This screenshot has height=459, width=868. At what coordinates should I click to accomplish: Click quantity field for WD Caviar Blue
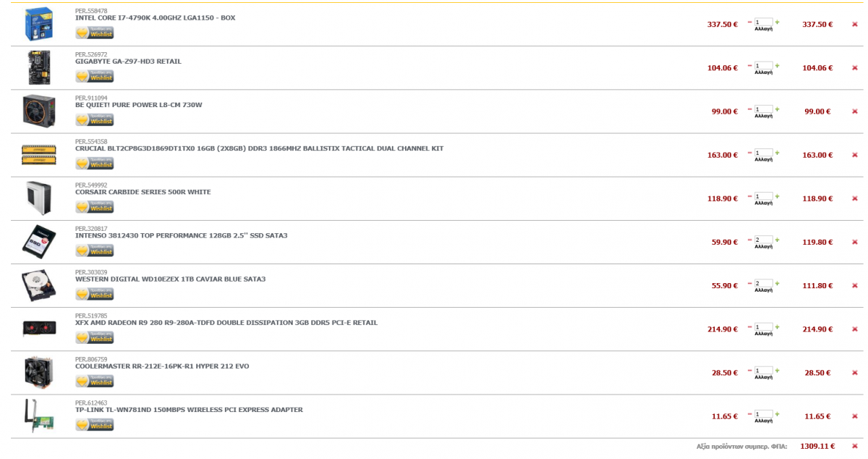point(763,283)
